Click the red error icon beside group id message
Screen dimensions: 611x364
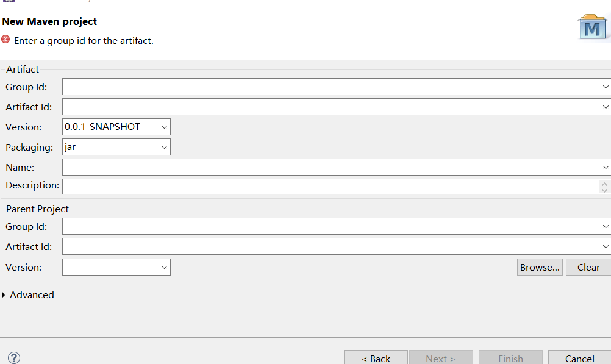tap(5, 40)
